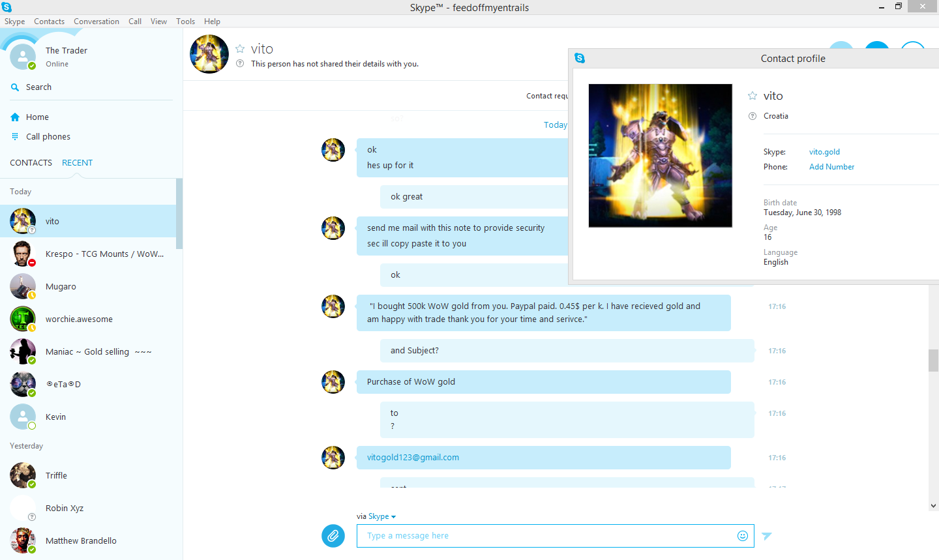Open the Contacts menu
The height and width of the screenshot is (560, 939).
(49, 22)
